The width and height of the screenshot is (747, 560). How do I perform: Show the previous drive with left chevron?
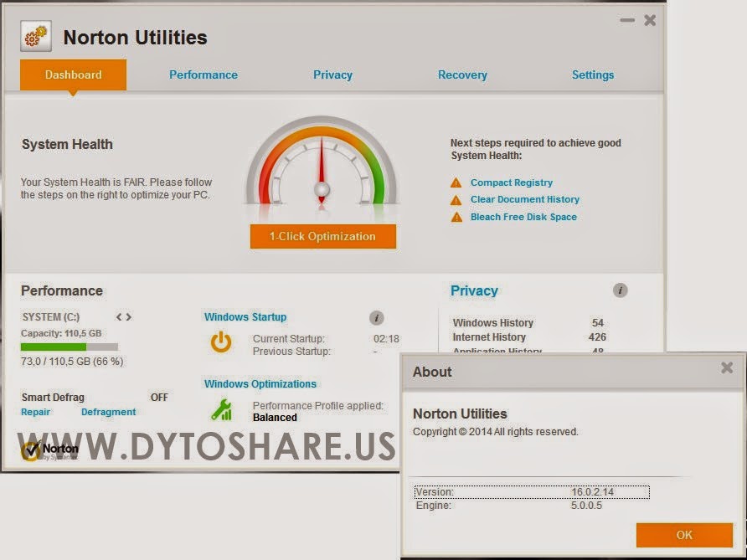pos(119,316)
